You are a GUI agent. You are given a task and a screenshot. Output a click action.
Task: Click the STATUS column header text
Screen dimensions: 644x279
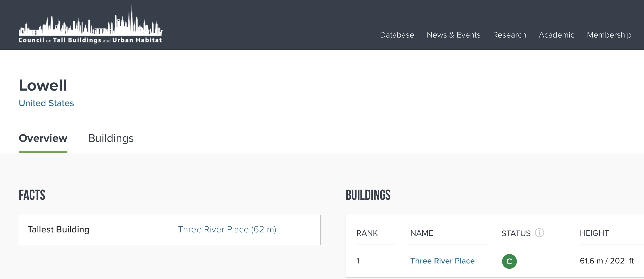click(516, 233)
